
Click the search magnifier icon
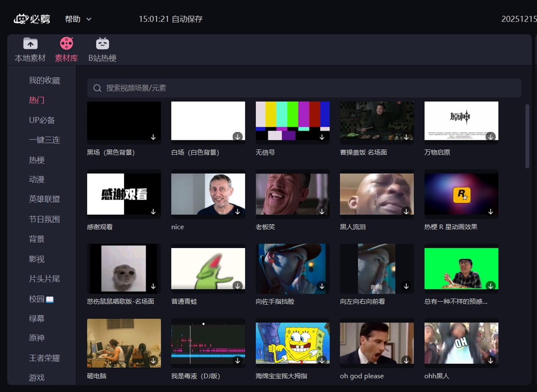(97, 88)
